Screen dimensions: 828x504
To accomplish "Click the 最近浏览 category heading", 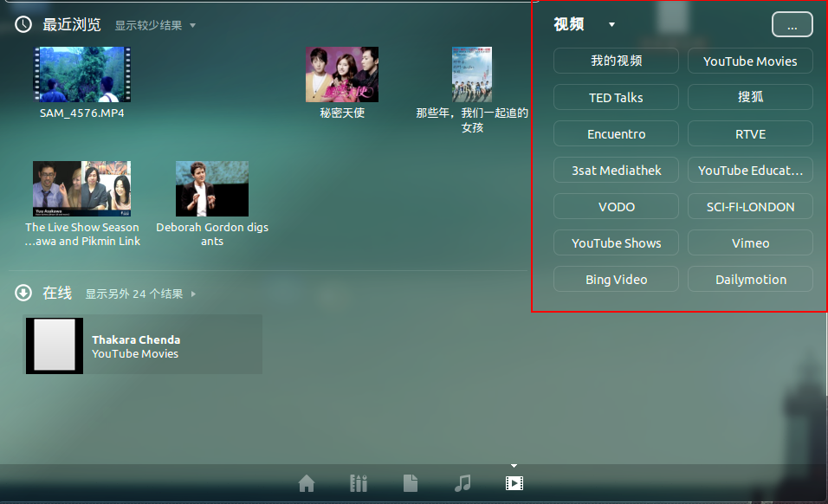I will 72,24.
